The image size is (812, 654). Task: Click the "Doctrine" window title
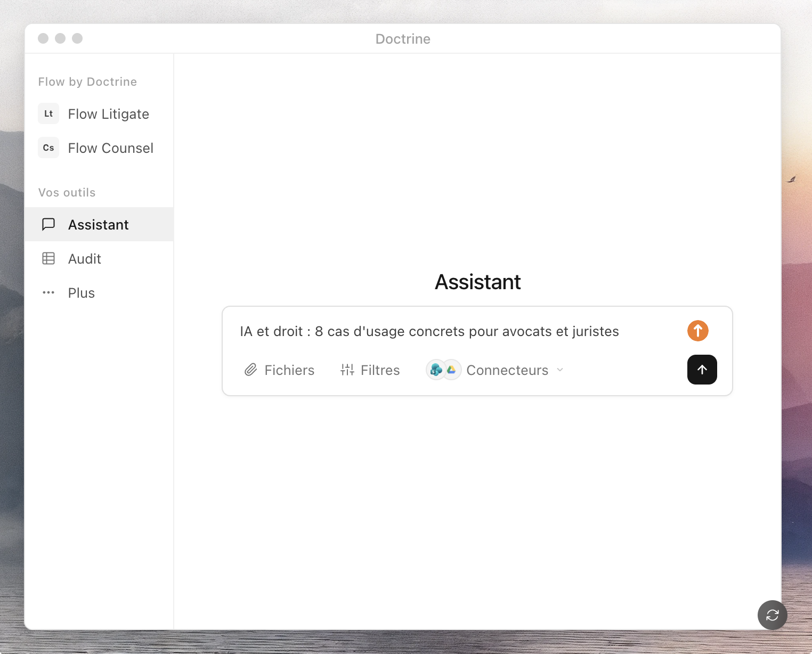point(403,39)
